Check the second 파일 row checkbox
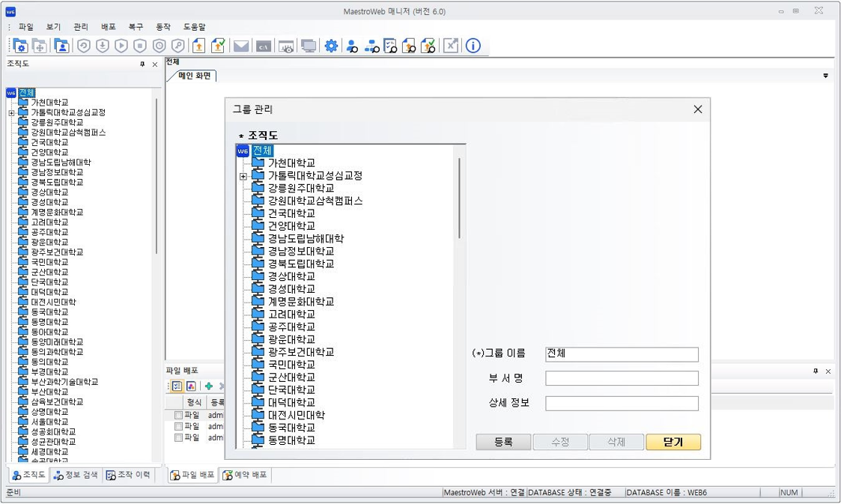Viewport: 841px width, 504px height. point(178,426)
